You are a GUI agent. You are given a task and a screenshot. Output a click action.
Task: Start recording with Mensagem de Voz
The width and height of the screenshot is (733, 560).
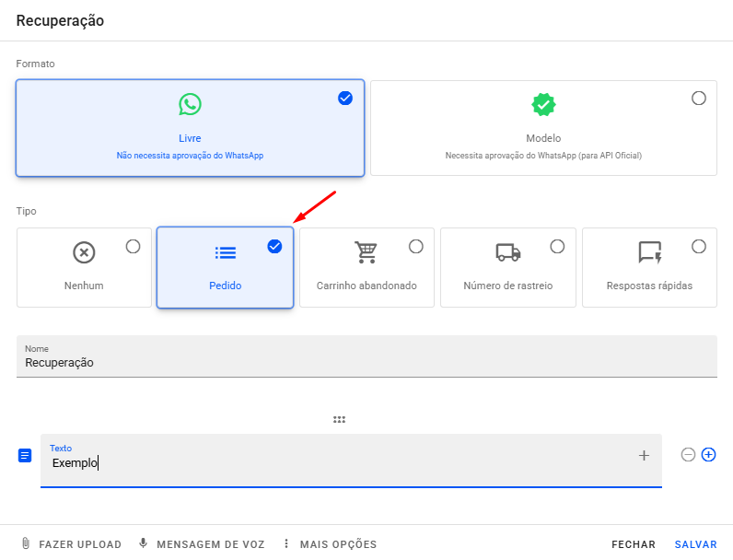tap(202, 544)
